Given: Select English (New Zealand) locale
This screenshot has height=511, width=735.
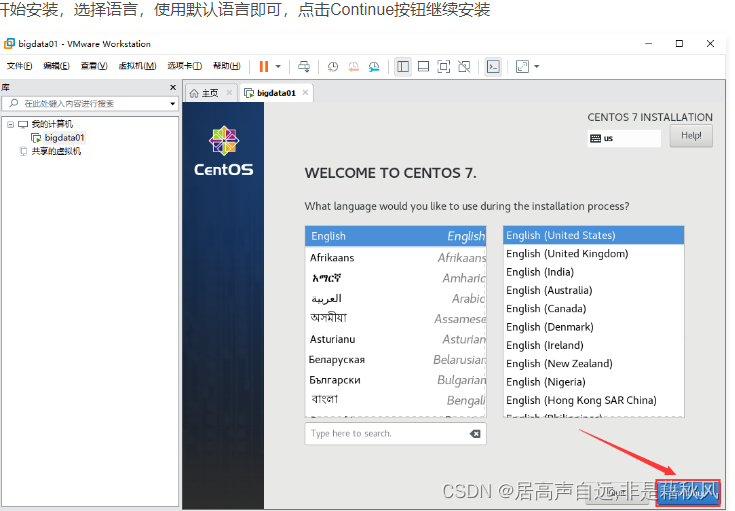Looking at the screenshot, I should (593, 364).
